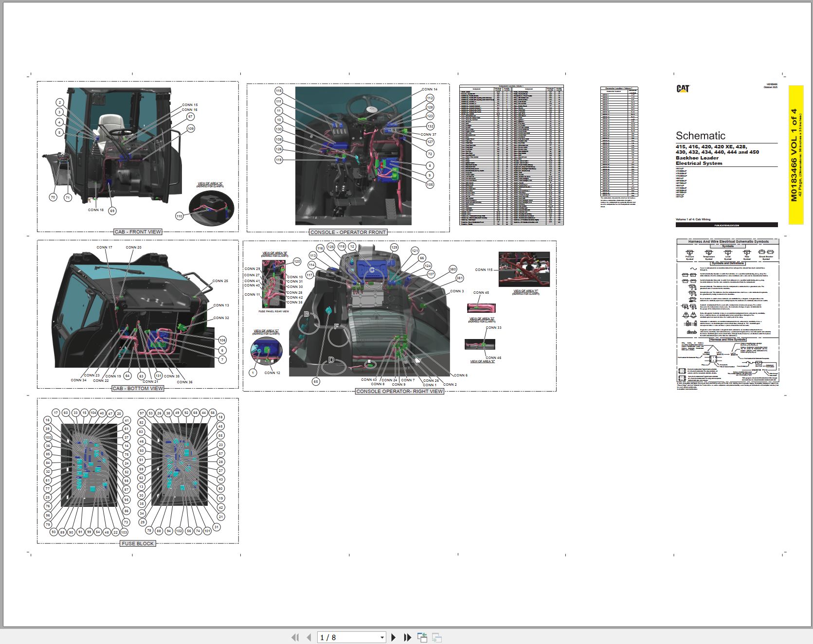Go to the first page
Image resolution: width=813 pixels, height=644 pixels.
pyautogui.click(x=295, y=637)
